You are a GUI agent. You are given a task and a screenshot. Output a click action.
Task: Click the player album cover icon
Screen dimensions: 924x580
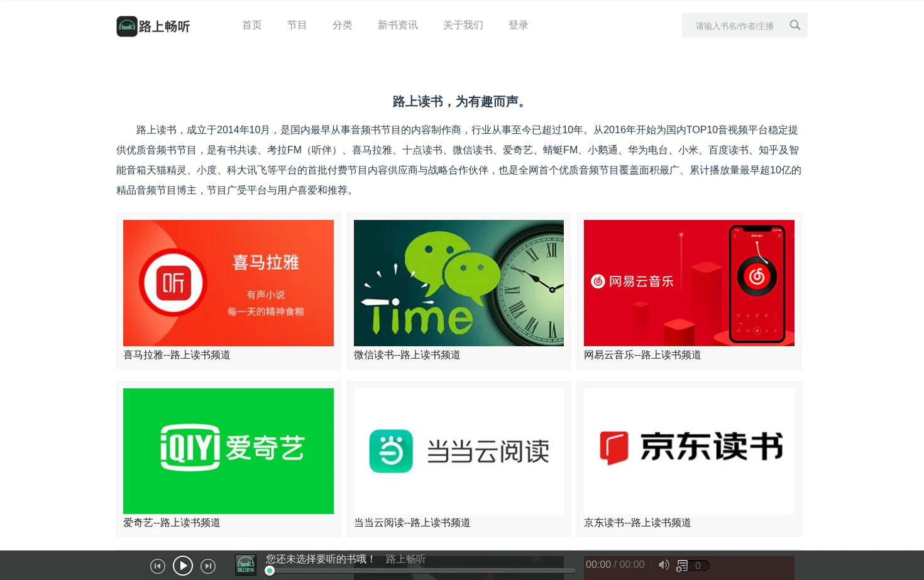pyautogui.click(x=246, y=565)
